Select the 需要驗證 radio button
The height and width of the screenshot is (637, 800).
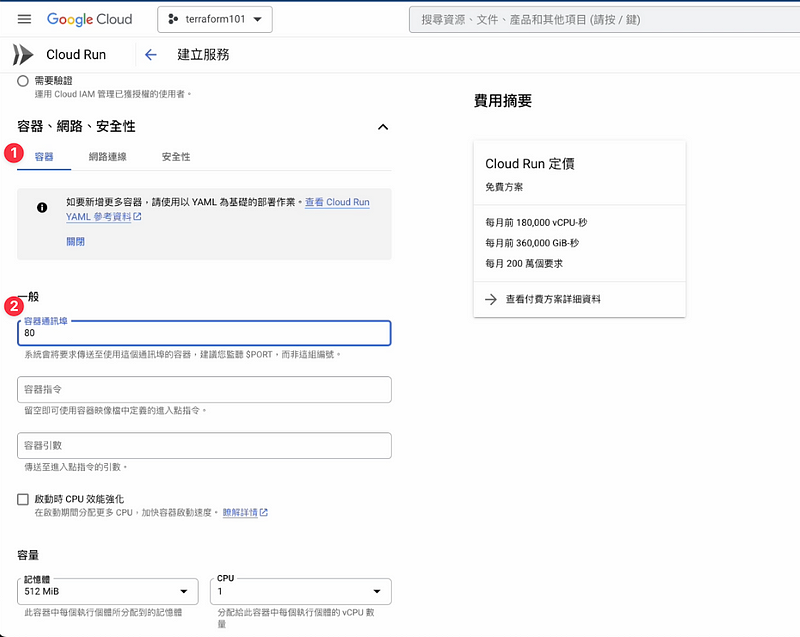coord(22,81)
